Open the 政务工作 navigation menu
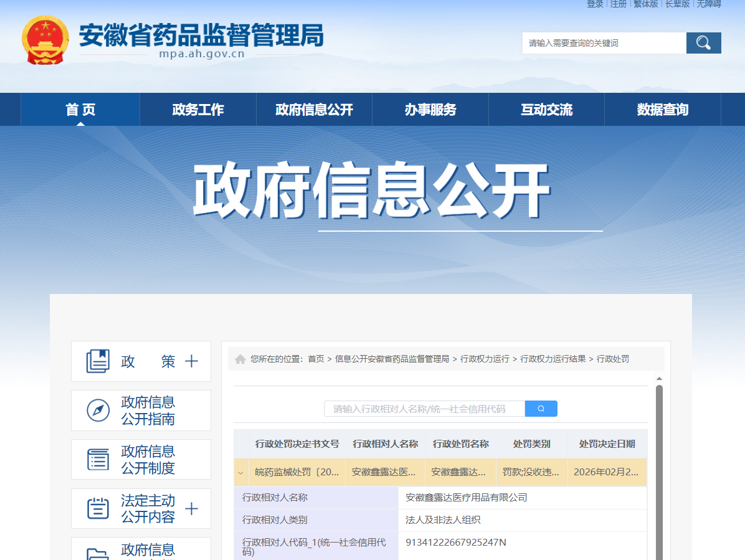This screenshot has width=745, height=560. 198,110
